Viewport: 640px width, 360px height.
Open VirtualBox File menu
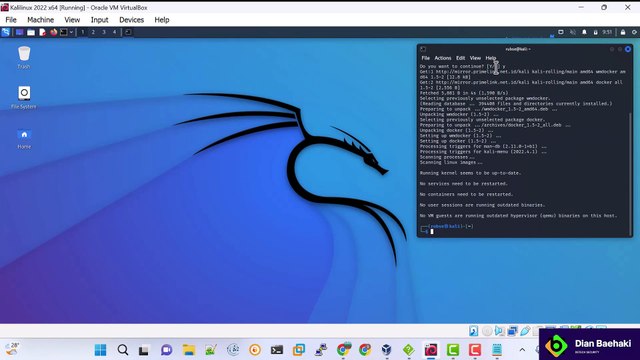pyautogui.click(x=11, y=20)
